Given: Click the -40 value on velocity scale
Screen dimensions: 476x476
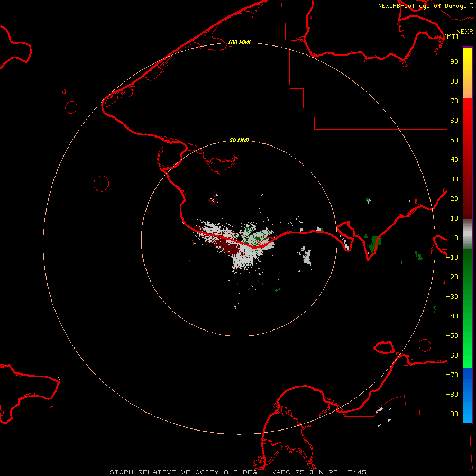Looking at the screenshot, I should tap(452, 316).
